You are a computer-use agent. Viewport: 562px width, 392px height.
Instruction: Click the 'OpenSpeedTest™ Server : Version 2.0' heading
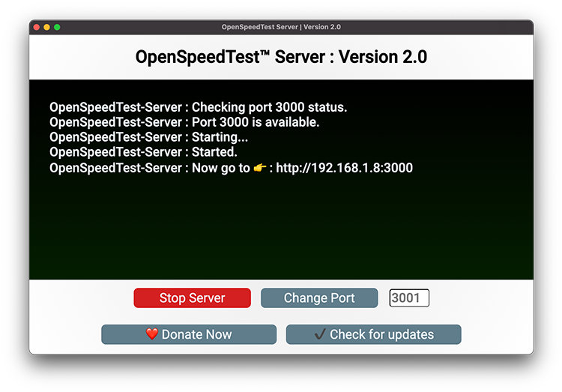click(281, 57)
